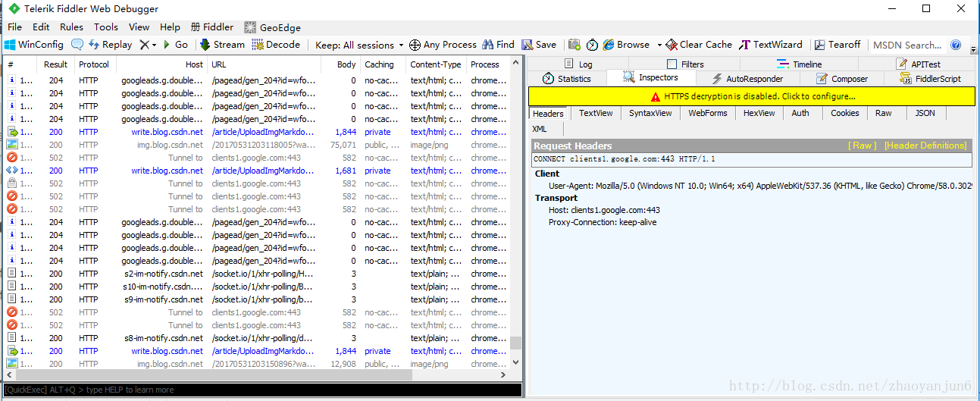Save sessions using the Save button
980x401 pixels.
tap(539, 45)
